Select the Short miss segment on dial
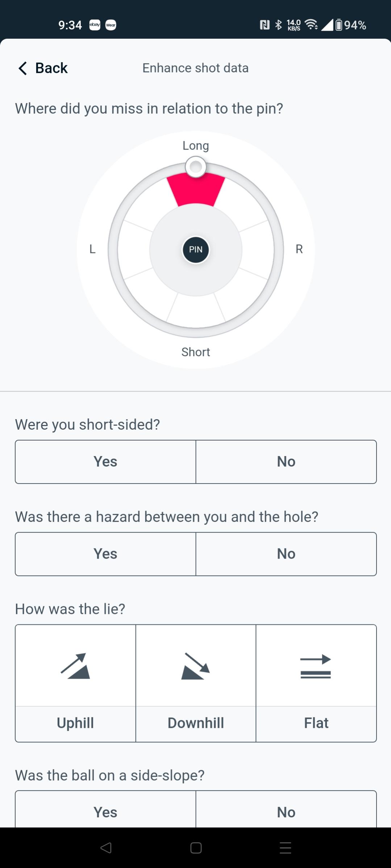 point(196,311)
